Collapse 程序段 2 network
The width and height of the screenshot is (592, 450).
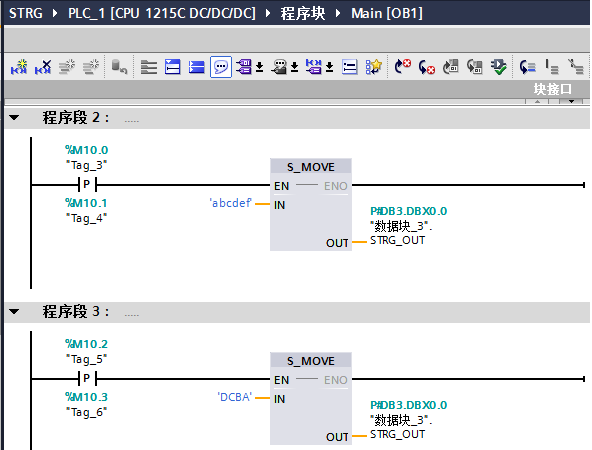(14, 117)
